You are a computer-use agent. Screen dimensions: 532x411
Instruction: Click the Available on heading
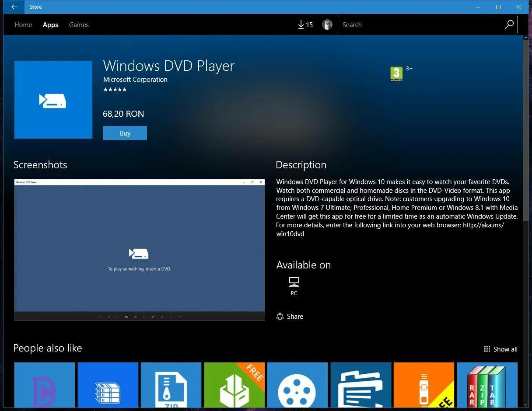304,265
